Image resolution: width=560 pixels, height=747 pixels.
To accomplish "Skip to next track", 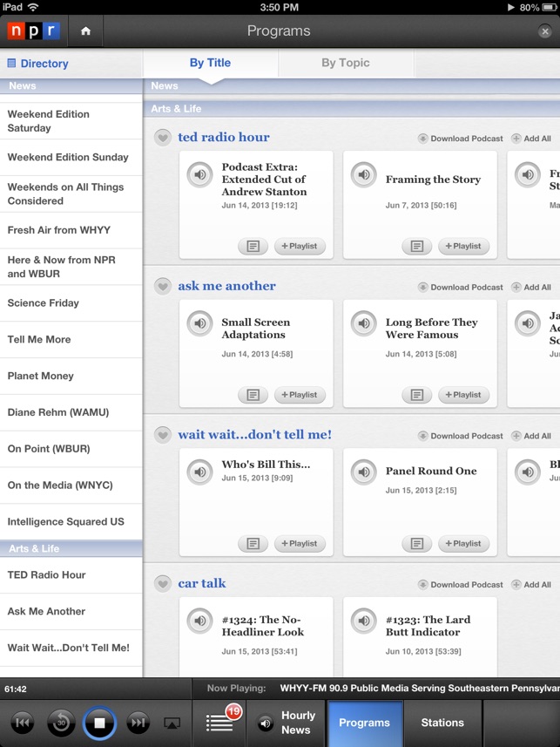I will 138,723.
